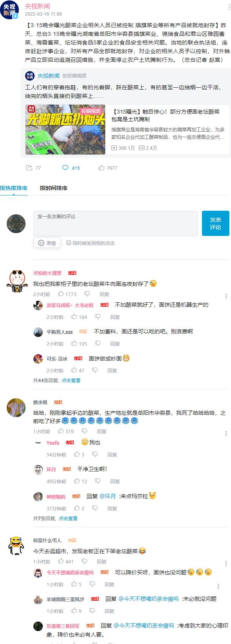Image resolution: width=231 pixels, height=644 pixels.
Task: Open the 光脚踩还扔烟头 video thumbnail
Action: [65, 129]
